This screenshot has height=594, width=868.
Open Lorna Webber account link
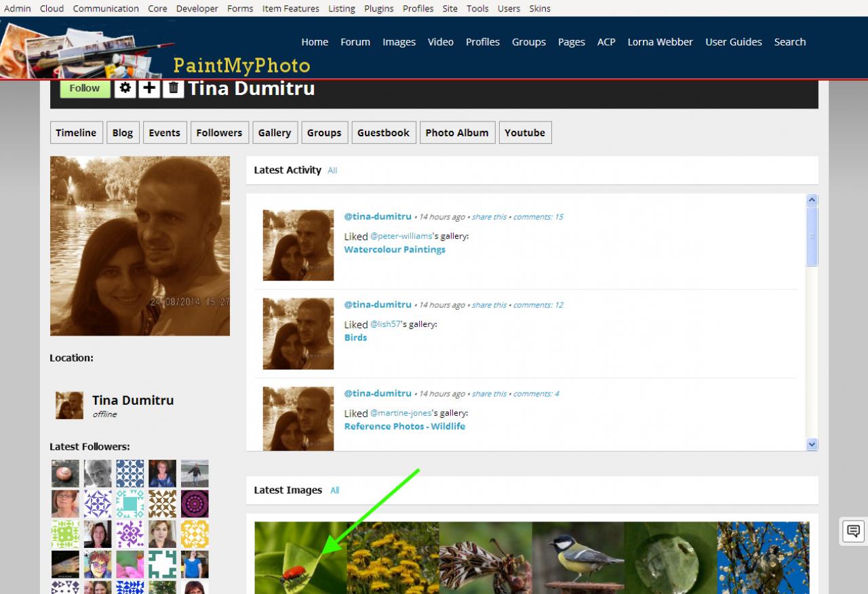(x=660, y=42)
